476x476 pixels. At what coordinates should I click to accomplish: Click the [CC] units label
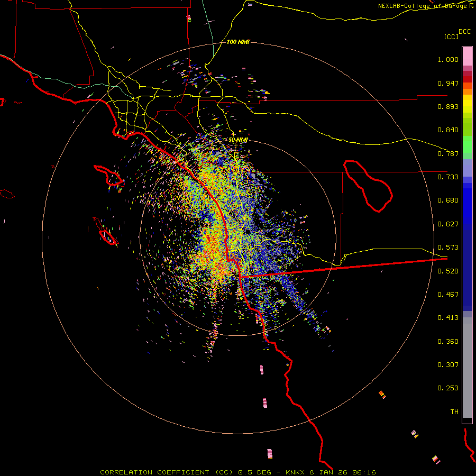tap(451, 36)
